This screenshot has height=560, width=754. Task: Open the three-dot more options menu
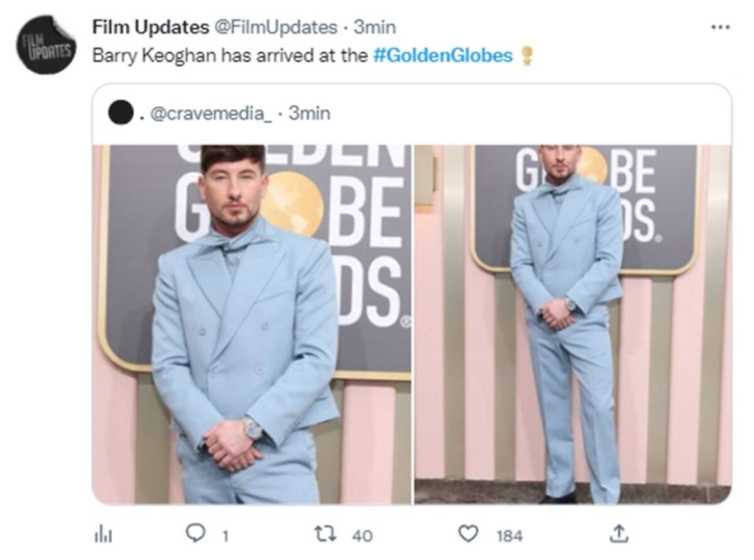(719, 28)
